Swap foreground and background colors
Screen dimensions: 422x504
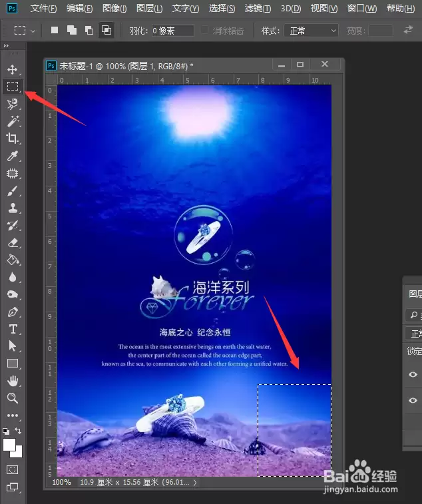[x=18, y=431]
